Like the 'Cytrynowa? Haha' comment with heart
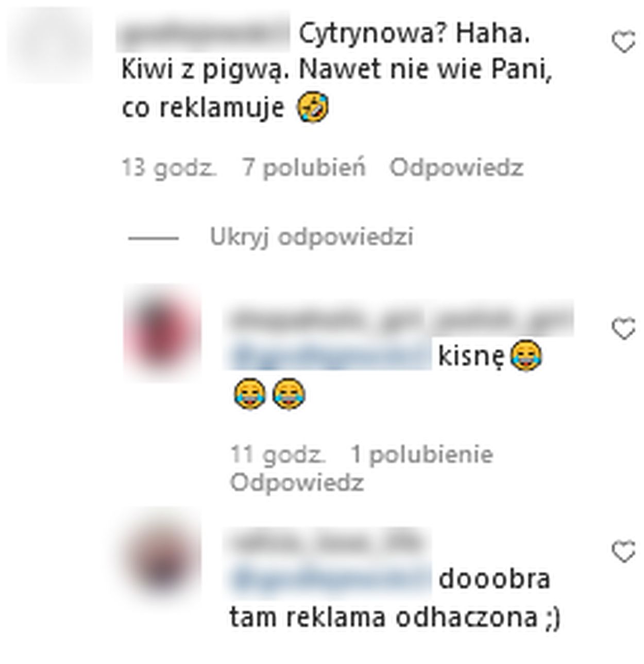The width and height of the screenshot is (644, 664). click(624, 43)
